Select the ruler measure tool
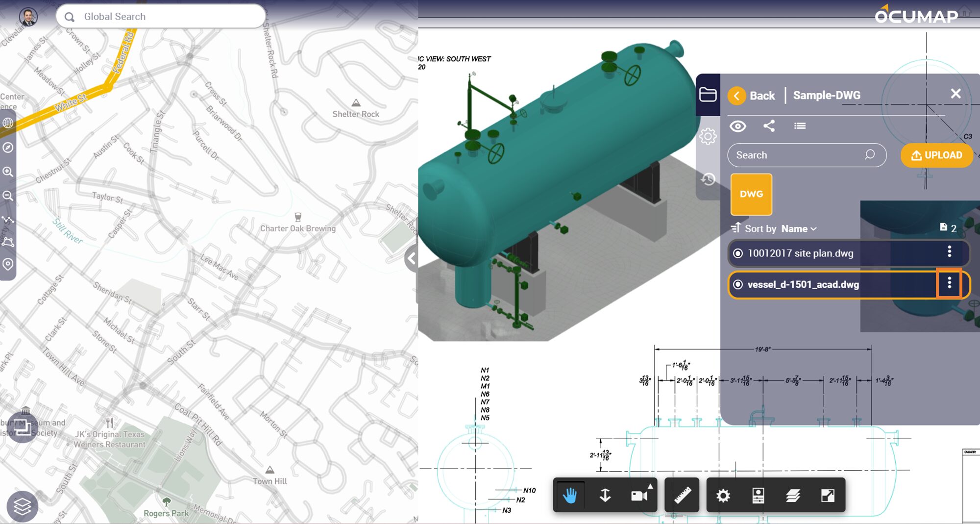Viewport: 980px width, 524px height. (x=682, y=496)
